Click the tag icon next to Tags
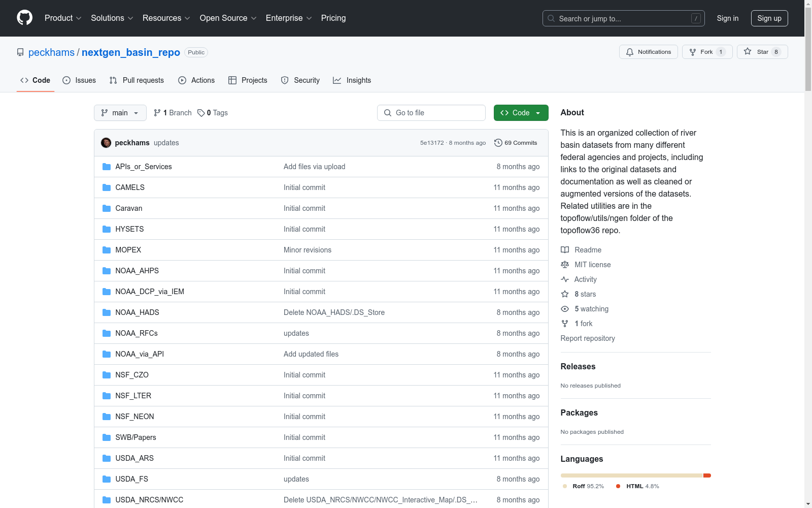Screen dimensions: 812x508 (201, 113)
